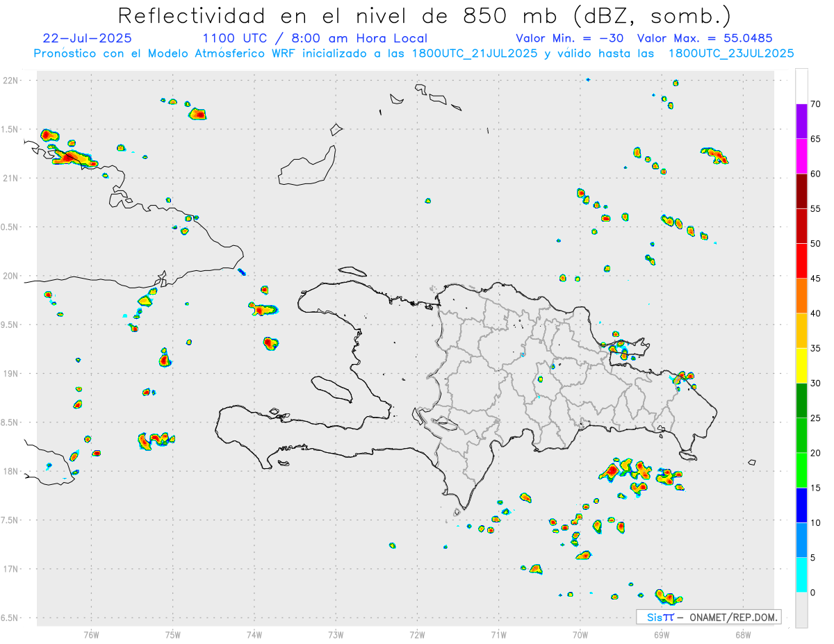Select the colorbar value label '65'

coord(815,139)
